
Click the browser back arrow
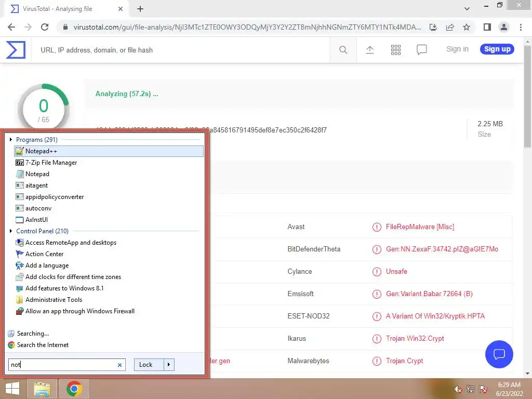[11, 27]
